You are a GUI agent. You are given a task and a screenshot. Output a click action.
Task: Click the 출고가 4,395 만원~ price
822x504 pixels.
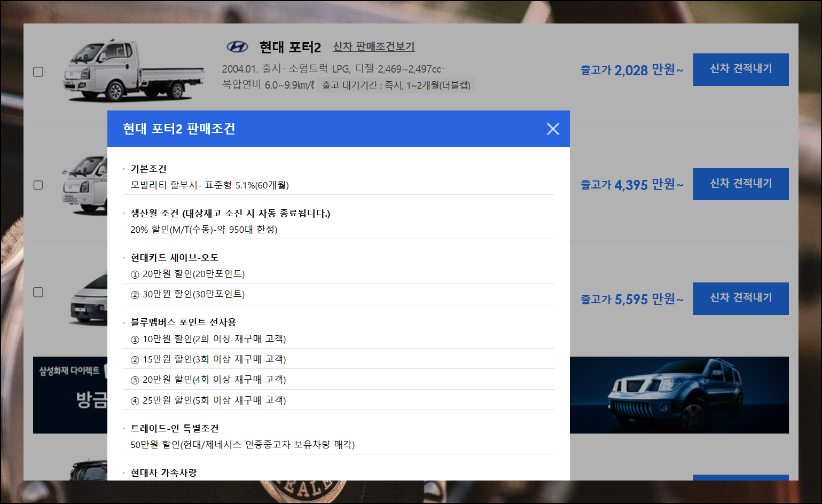(x=632, y=185)
